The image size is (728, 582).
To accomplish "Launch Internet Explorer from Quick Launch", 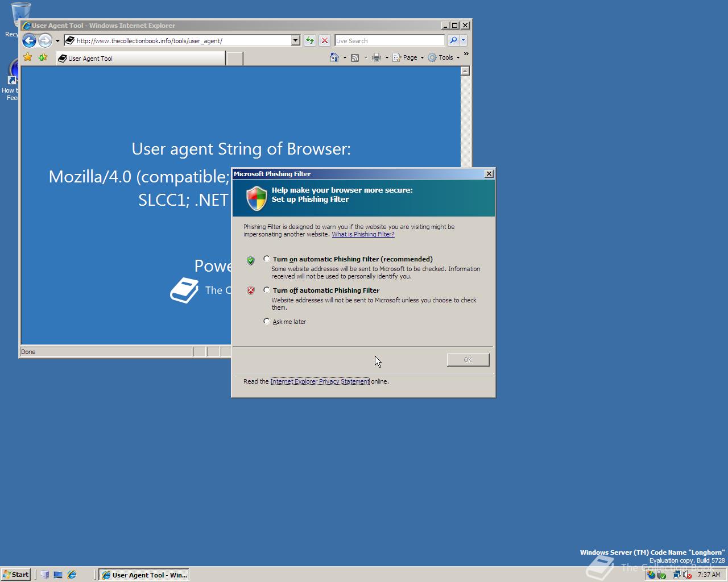I will 72,575.
